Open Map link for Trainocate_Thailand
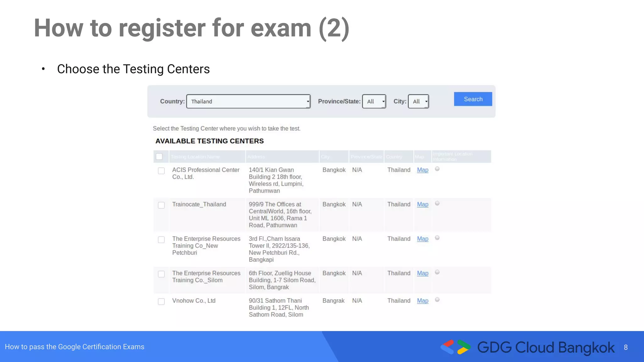644x362 pixels. click(423, 205)
